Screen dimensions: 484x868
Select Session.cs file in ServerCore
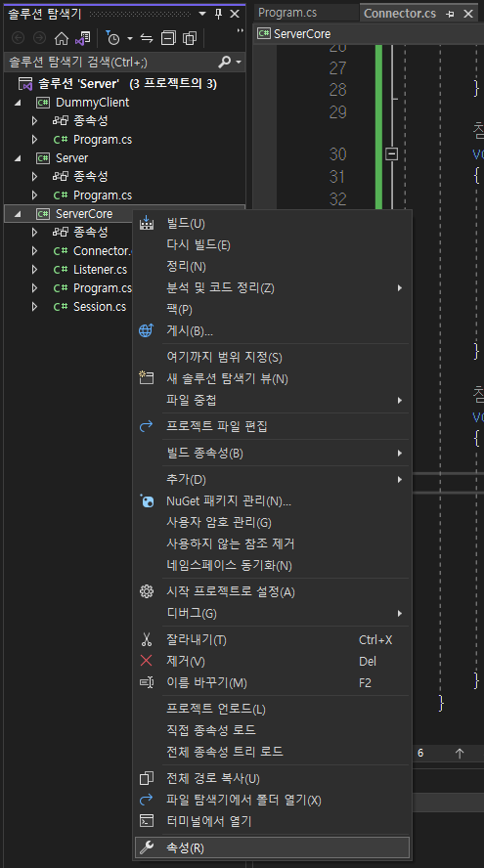tap(100, 307)
